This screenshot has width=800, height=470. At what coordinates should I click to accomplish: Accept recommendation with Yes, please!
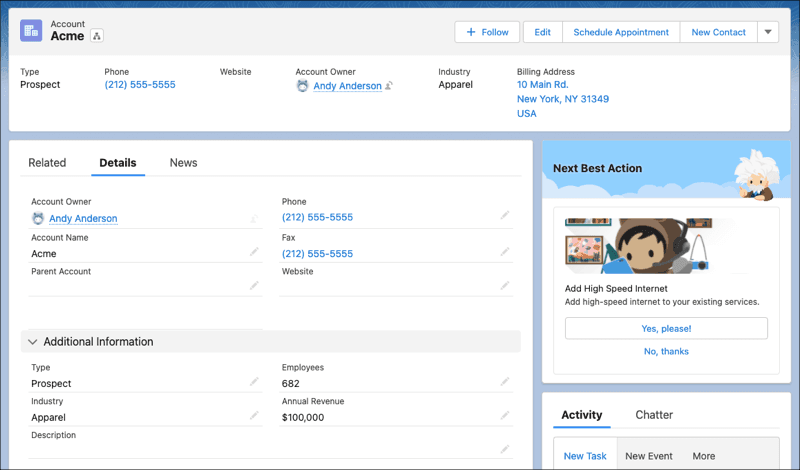pos(666,328)
